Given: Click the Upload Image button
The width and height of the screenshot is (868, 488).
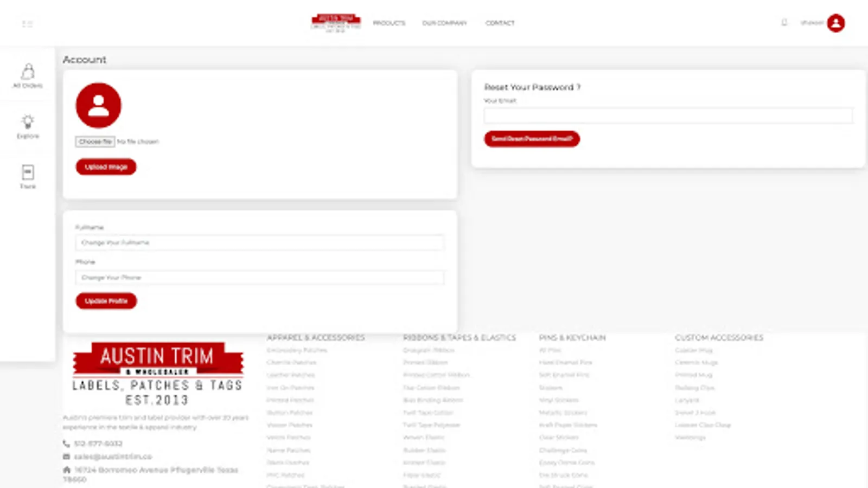Looking at the screenshot, I should [106, 167].
